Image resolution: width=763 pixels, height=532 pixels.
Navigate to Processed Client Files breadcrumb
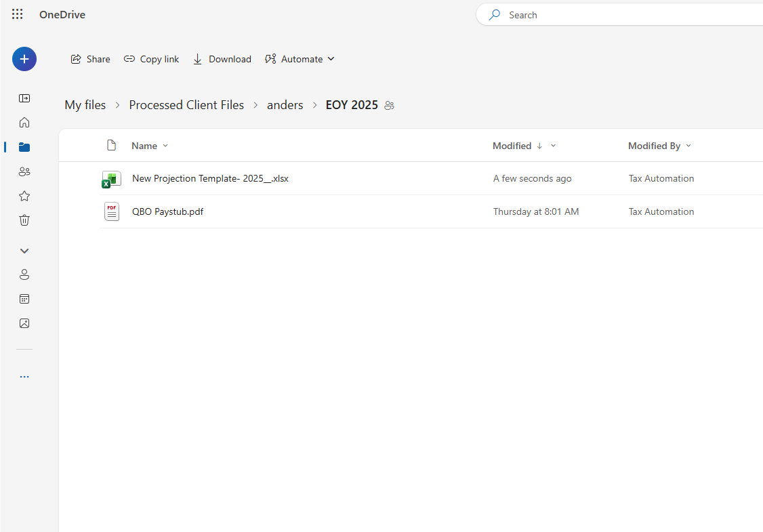point(186,105)
